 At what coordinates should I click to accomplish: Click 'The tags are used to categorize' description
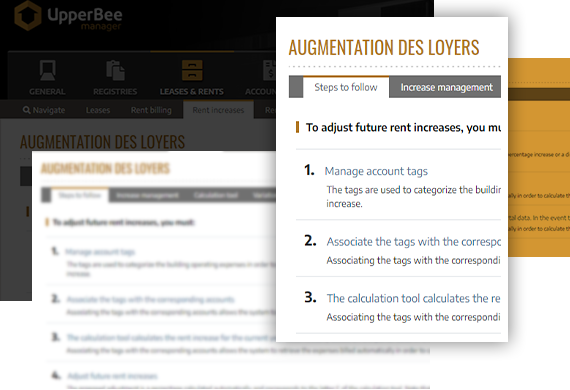pos(413,197)
